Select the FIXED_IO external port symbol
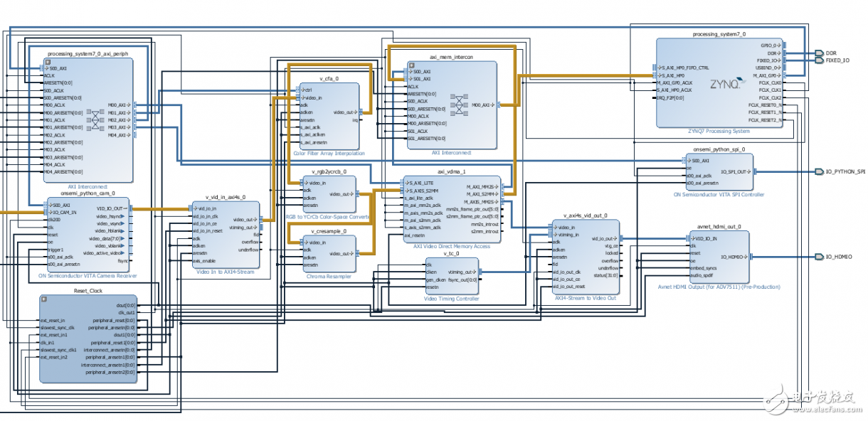868x421 pixels. (x=819, y=61)
